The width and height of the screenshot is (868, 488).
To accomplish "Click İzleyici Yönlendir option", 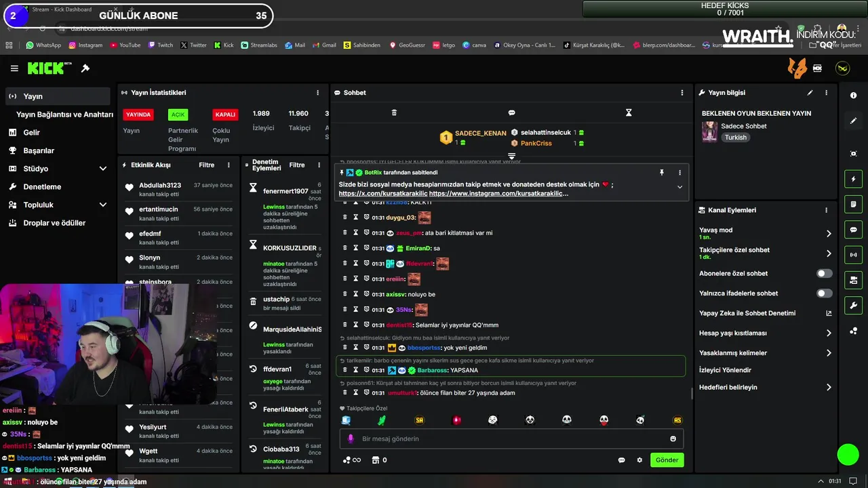I will (x=725, y=370).
